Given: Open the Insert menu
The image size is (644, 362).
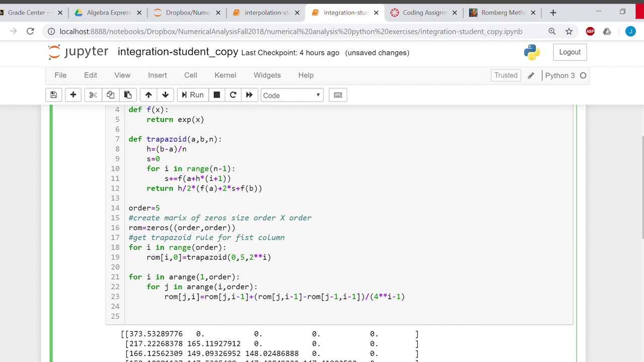Looking at the screenshot, I should tap(157, 75).
